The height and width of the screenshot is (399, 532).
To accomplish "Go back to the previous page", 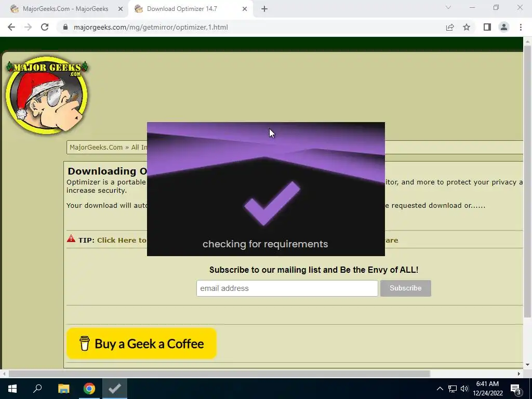I will [11, 27].
